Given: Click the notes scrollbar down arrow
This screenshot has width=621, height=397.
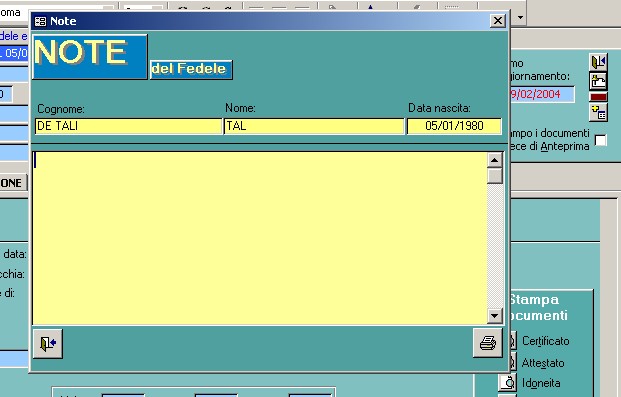Looking at the screenshot, I should 494,316.
